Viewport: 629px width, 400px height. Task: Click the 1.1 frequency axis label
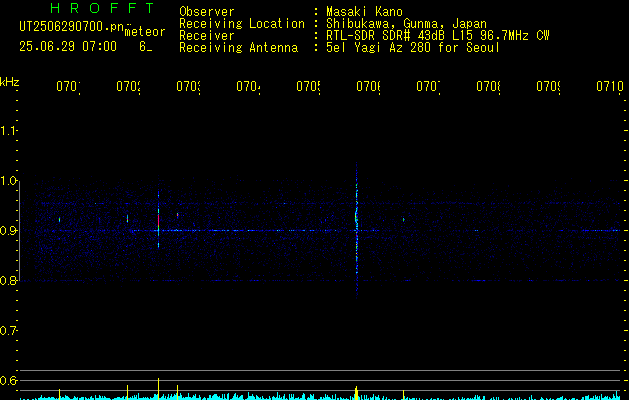[8, 131]
